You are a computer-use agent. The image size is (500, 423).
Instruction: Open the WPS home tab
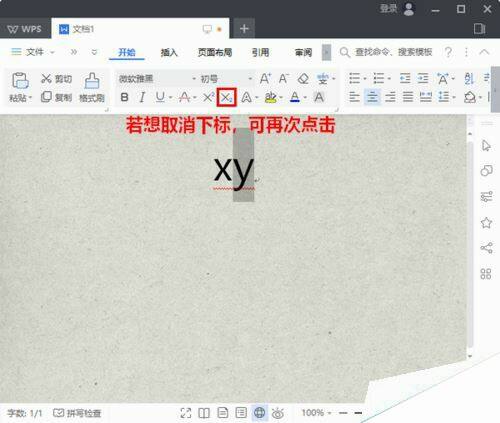pyautogui.click(x=25, y=29)
